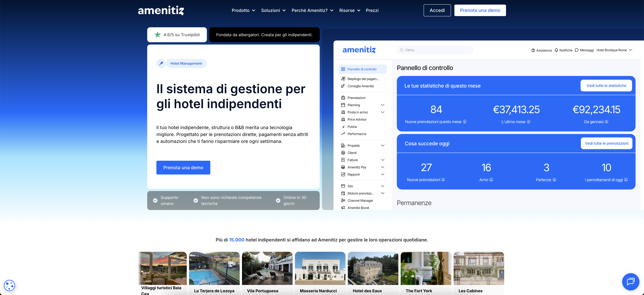Screen dimensions: 644x295
Task: Click the Price Advisor icon
Action: (x=343, y=119)
